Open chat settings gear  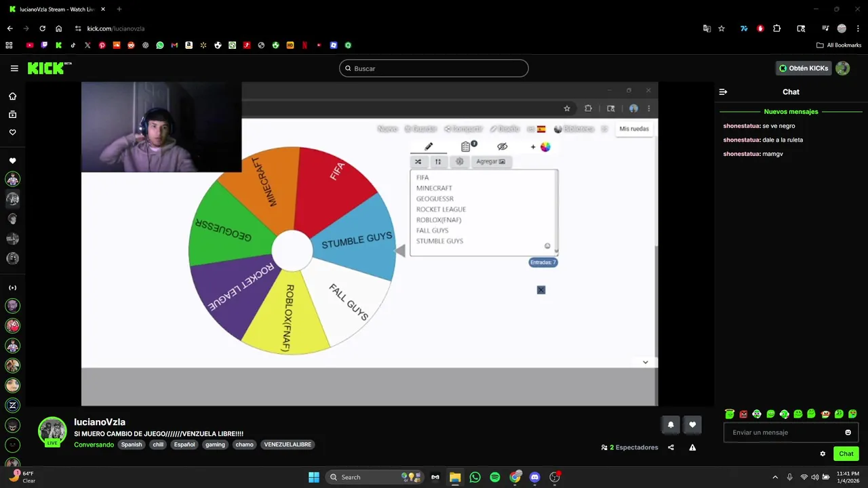click(x=823, y=454)
